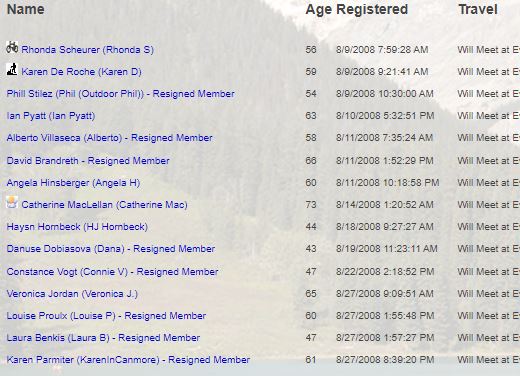
Task: Select Phill Stilez resigned member link
Action: click(x=121, y=94)
